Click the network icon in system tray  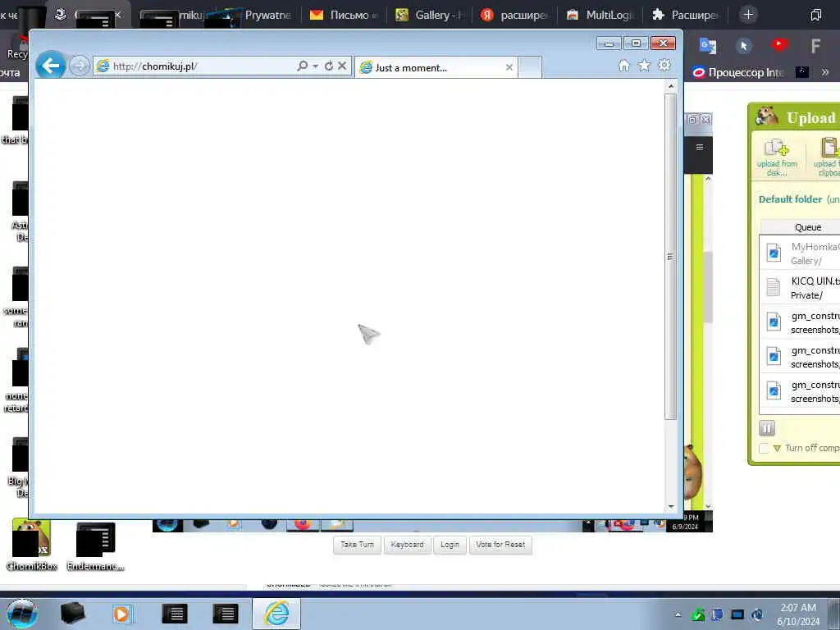coord(737,614)
